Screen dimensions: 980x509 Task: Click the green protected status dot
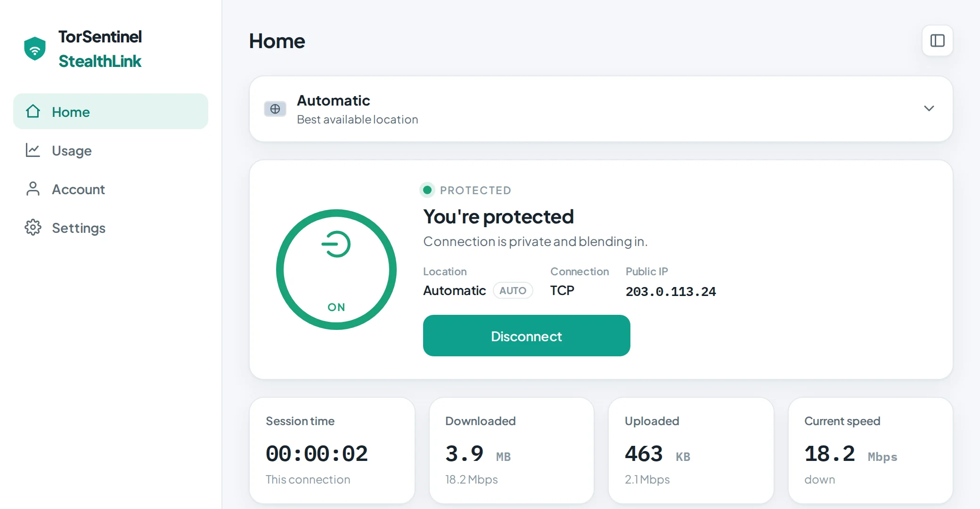tap(427, 190)
